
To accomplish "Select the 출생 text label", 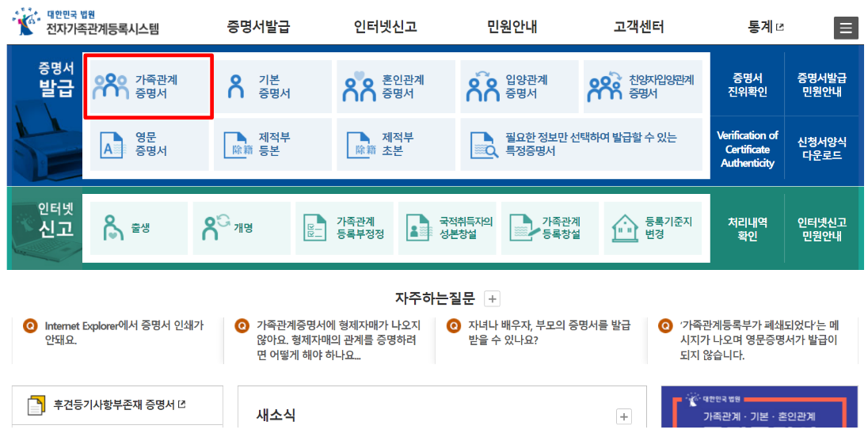I will point(141,228).
